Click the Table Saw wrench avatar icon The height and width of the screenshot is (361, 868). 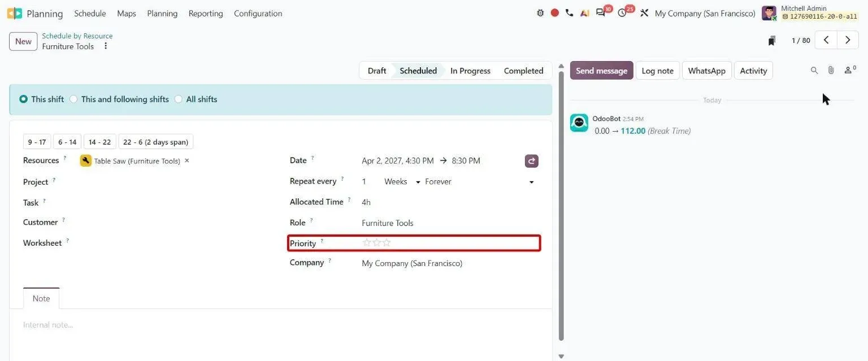point(86,161)
